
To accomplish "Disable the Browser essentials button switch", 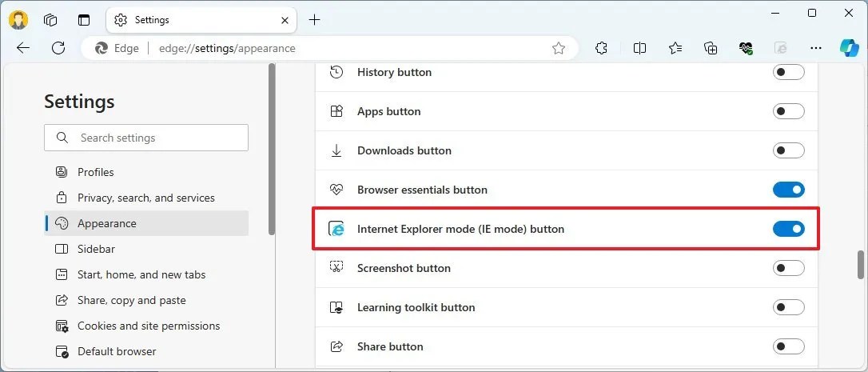I will (x=788, y=190).
